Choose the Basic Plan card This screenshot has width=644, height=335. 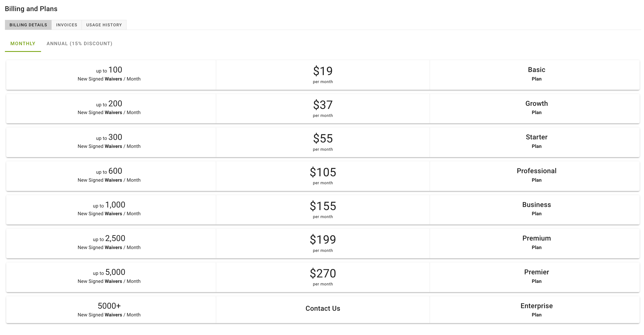pyautogui.click(x=323, y=75)
